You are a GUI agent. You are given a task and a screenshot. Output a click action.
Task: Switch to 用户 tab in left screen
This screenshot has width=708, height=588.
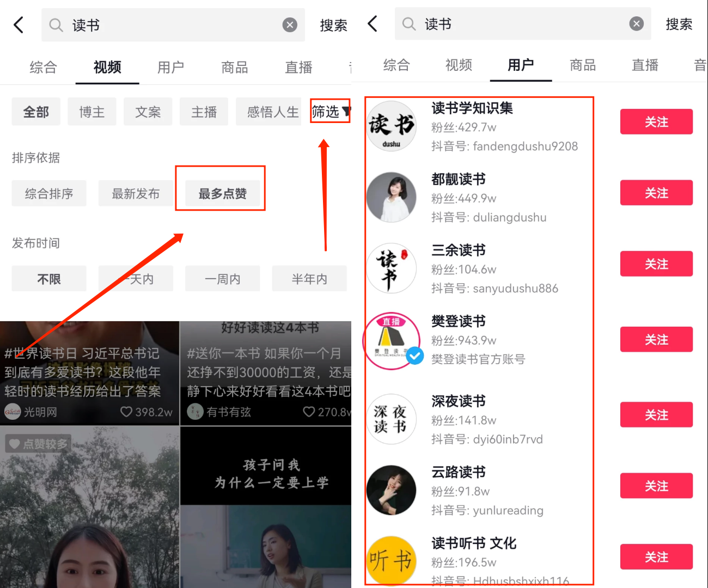171,67
